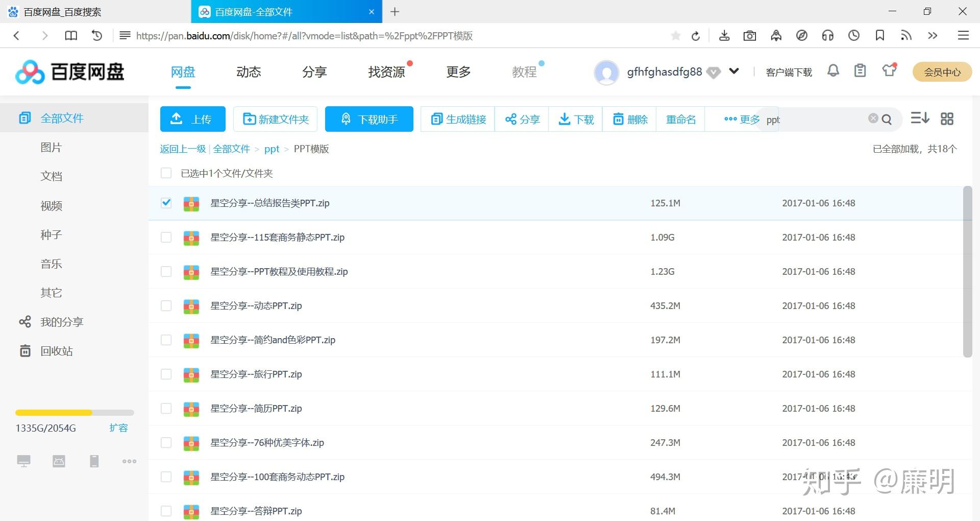The width and height of the screenshot is (980, 521).
Task: Select 图片 in the sidebar
Action: [51, 147]
